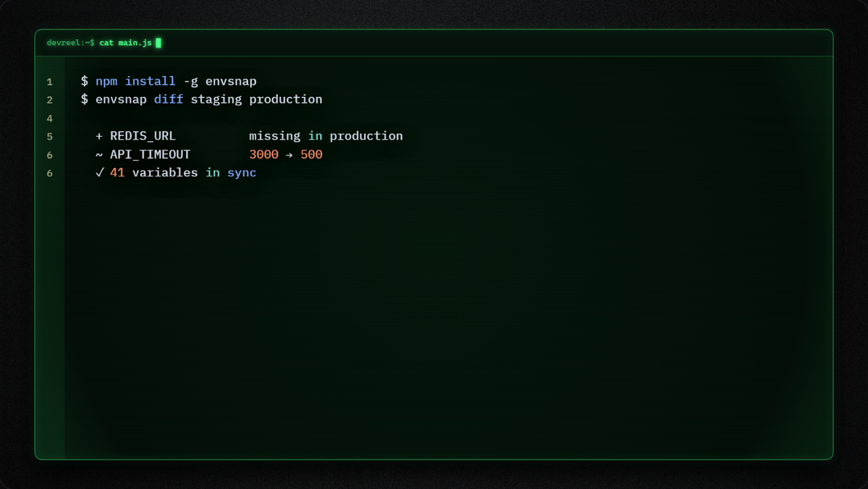Click the gutter number beside the API_TIMEOUT row
Viewport: 868px width, 489px height.
[x=50, y=155]
